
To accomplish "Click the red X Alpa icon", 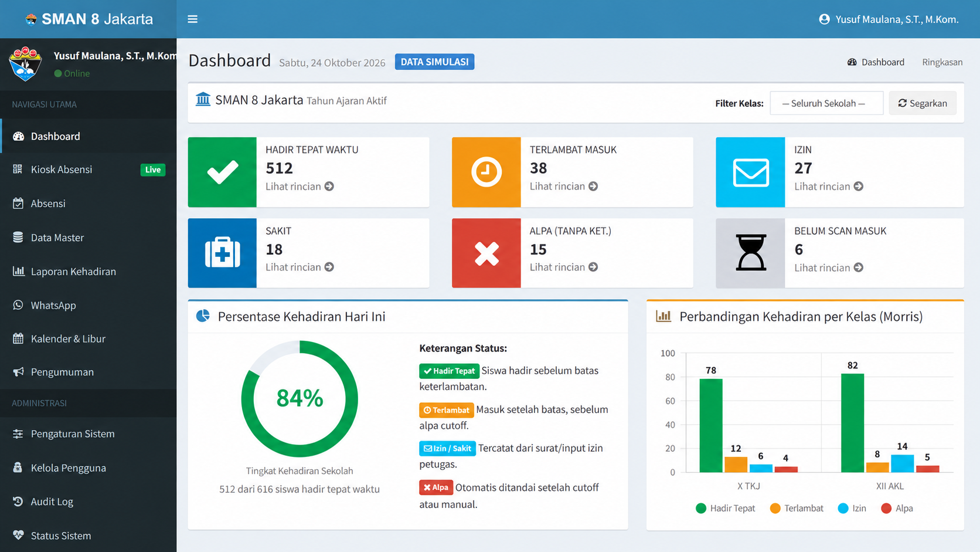I will [x=486, y=253].
